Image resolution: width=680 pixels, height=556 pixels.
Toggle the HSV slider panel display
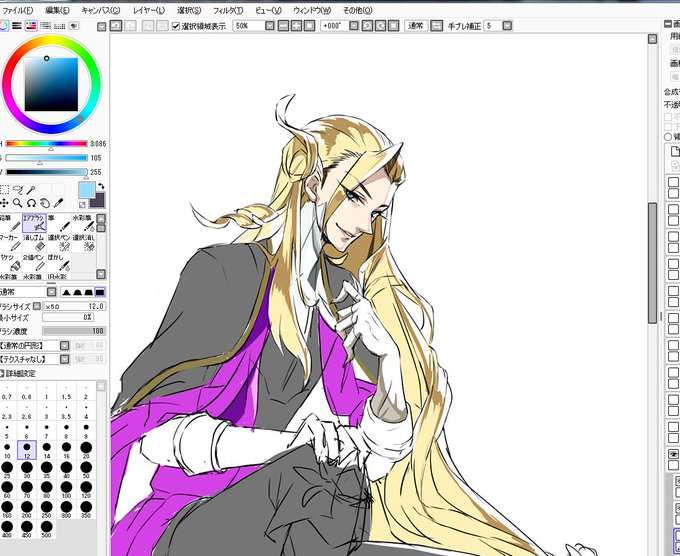click(x=31, y=26)
